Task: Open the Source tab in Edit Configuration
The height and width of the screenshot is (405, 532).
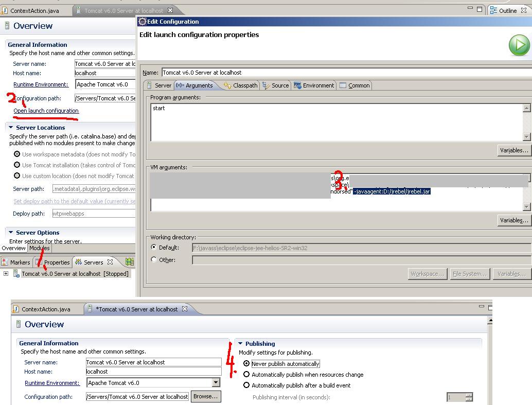Action: click(276, 85)
